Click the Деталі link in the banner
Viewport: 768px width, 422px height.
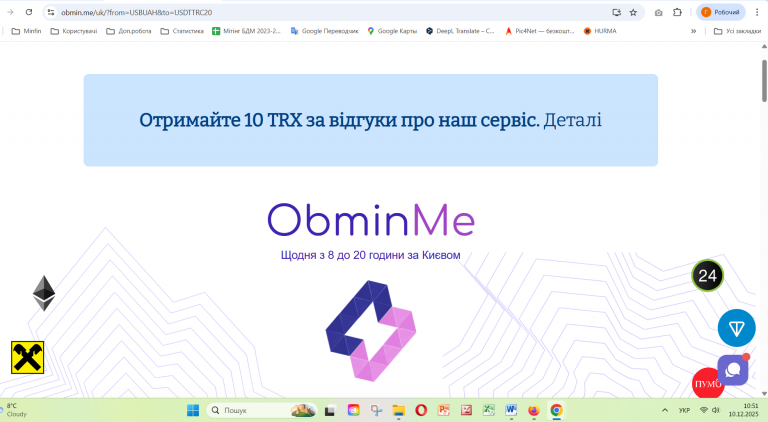click(x=572, y=120)
